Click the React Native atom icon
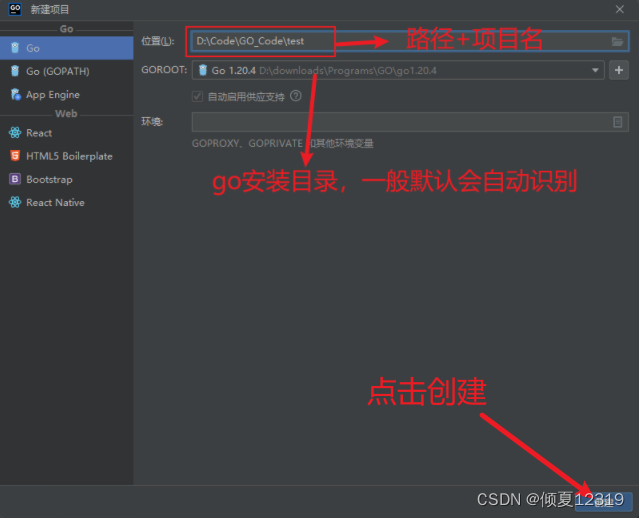Screen dimensions: 640x518 click(x=15, y=202)
